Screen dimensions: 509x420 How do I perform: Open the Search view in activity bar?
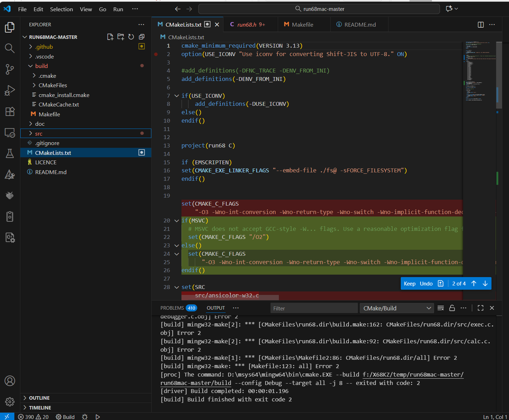10,48
